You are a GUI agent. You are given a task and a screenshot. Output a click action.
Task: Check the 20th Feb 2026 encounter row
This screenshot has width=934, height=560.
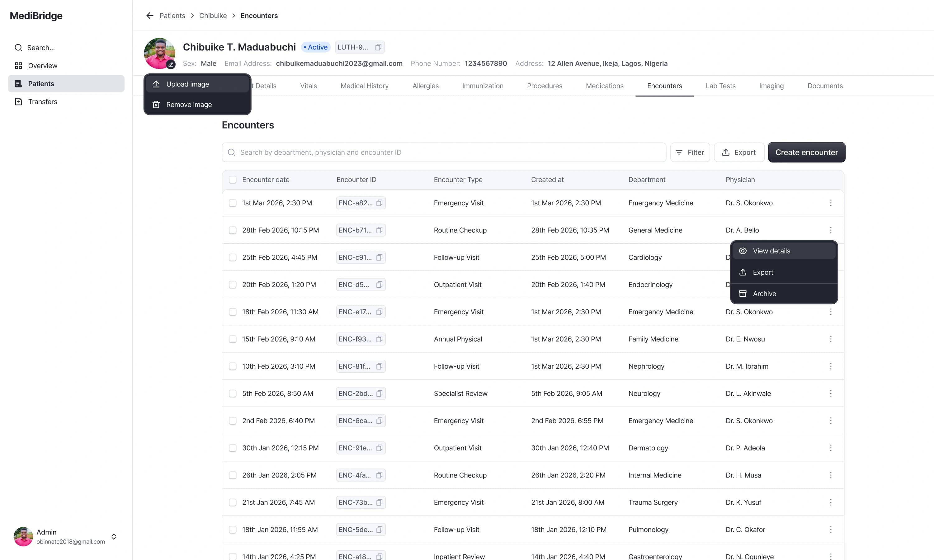pyautogui.click(x=233, y=285)
